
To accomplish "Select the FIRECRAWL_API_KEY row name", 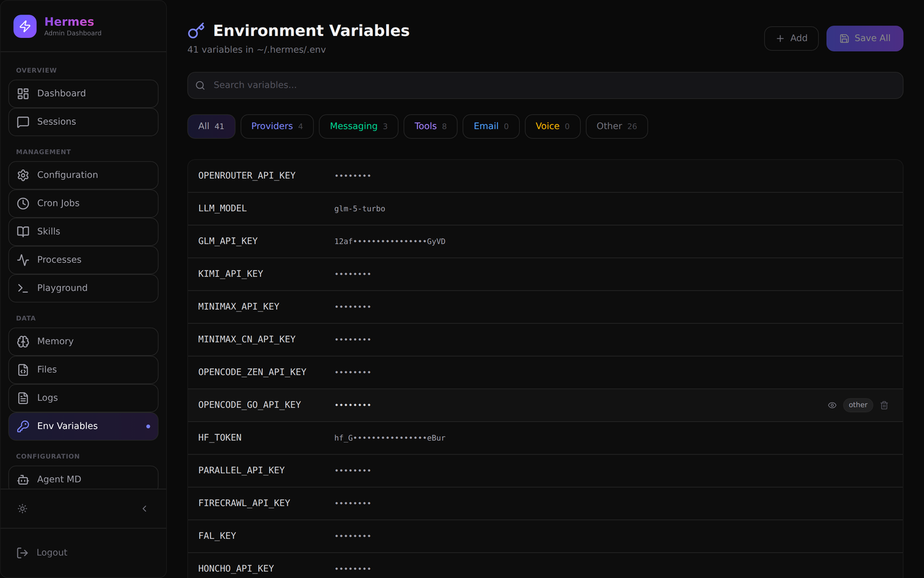I will click(244, 504).
